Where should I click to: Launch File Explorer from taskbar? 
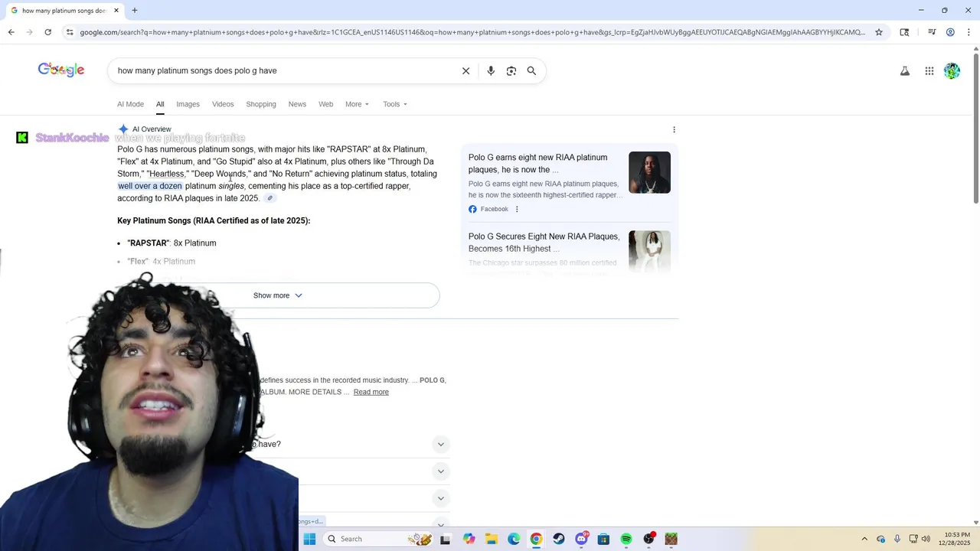[x=491, y=539]
